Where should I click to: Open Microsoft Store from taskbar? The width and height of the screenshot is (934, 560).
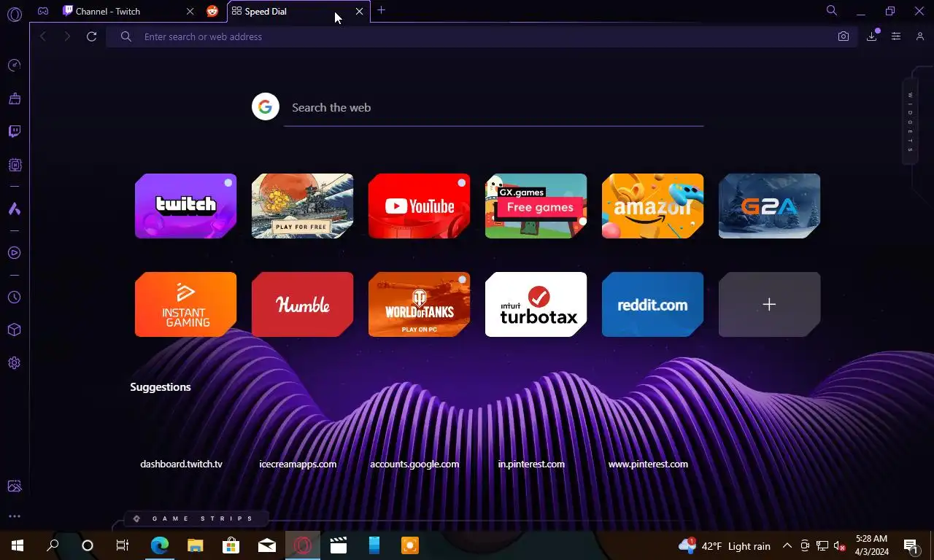231,545
